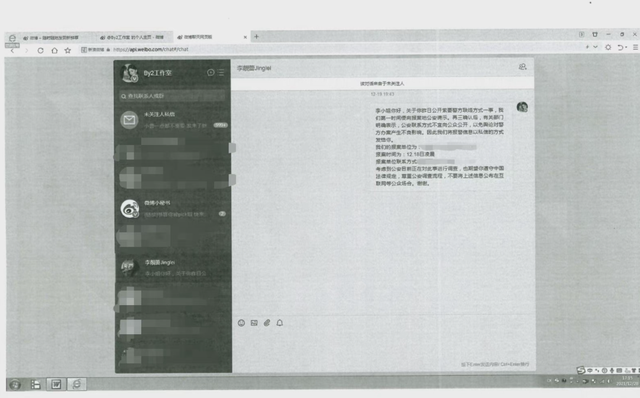Click the image upload icon in chat toolbar

coord(254,323)
